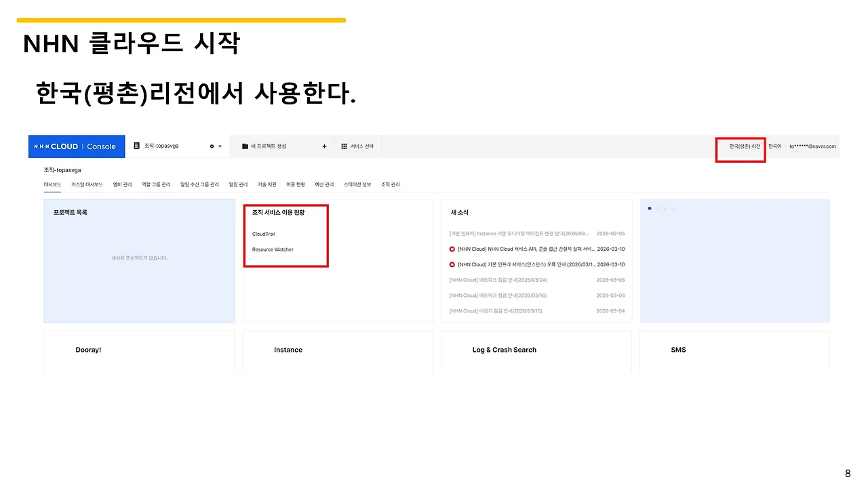Select the second carousel dot in the banner
The height and width of the screenshot is (488, 868).
coord(657,208)
